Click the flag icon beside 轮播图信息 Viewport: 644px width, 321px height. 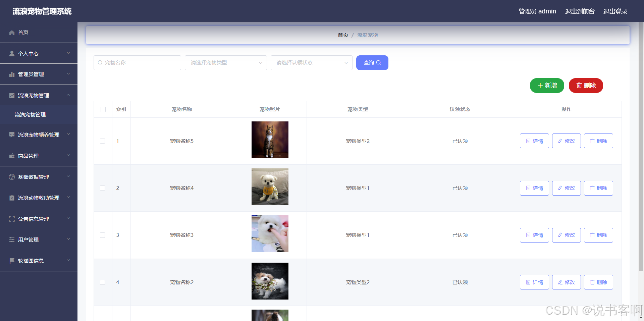(x=12, y=261)
